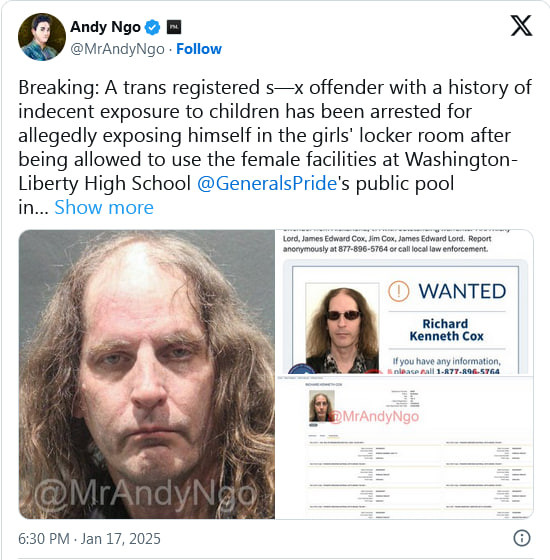This screenshot has height=560, width=550.
Task: Click the blue verified checkmark badge
Action: click(x=152, y=28)
